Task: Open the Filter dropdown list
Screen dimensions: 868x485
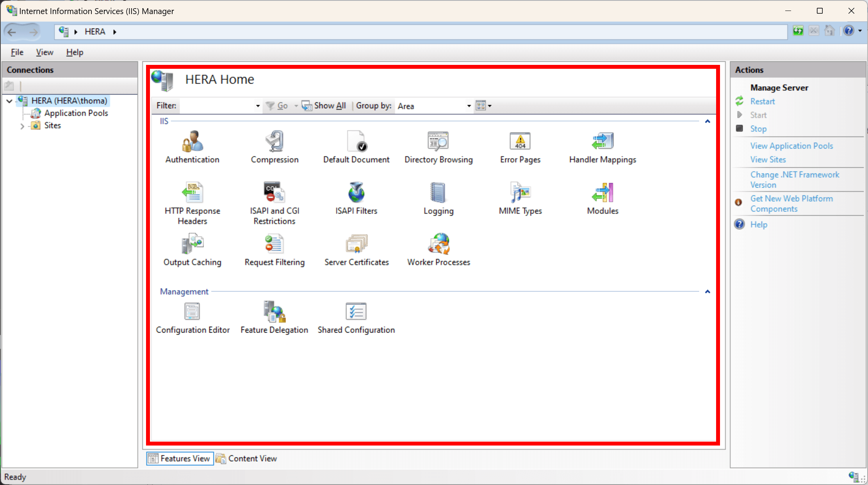Action: 257,106
